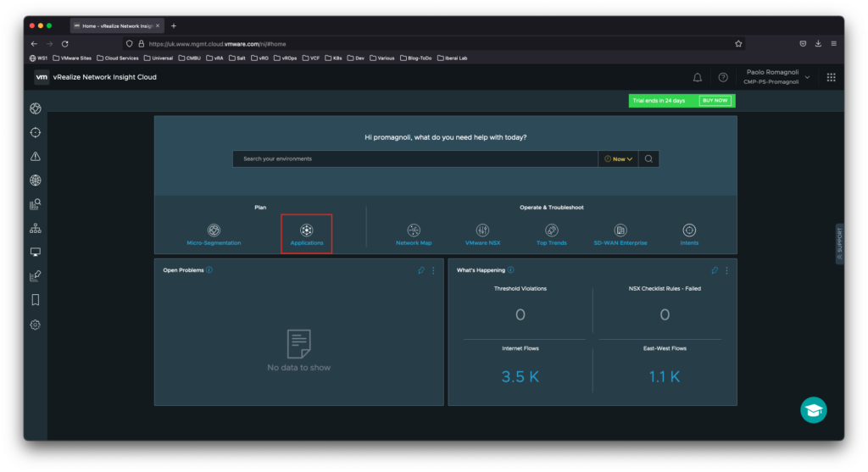Click the crosshair icon in the sidebar
This screenshot has height=472, width=868.
[x=36, y=132]
